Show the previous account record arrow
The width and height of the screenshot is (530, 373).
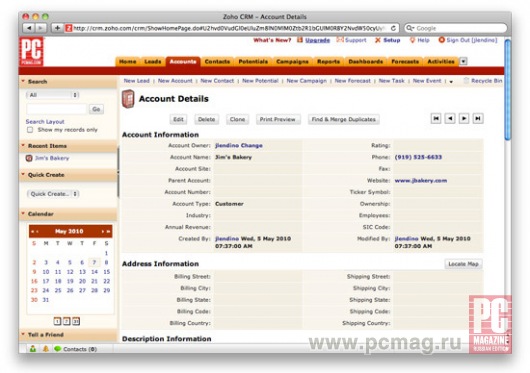coord(450,118)
